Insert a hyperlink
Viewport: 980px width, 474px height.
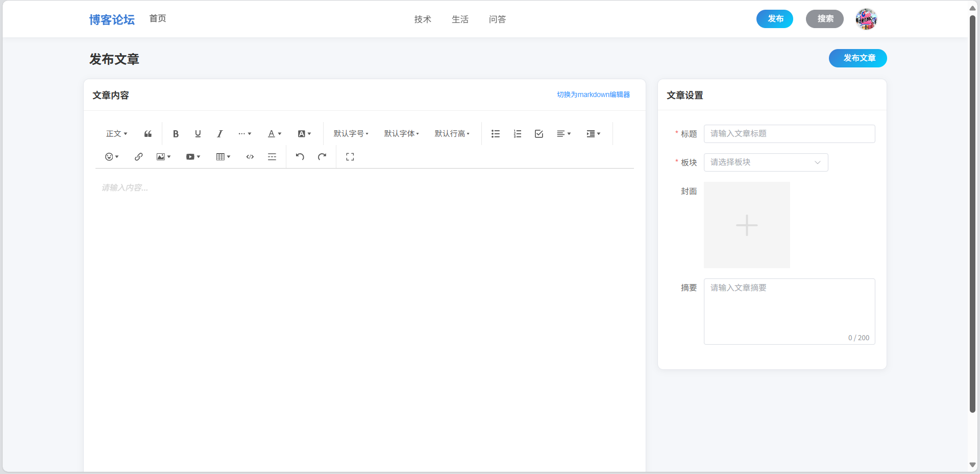tap(138, 156)
